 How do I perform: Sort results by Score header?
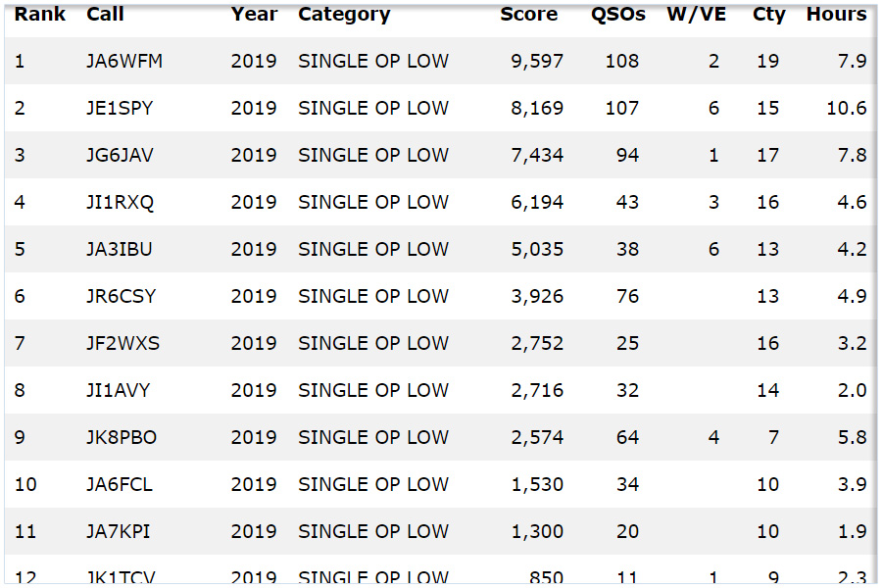tap(528, 15)
